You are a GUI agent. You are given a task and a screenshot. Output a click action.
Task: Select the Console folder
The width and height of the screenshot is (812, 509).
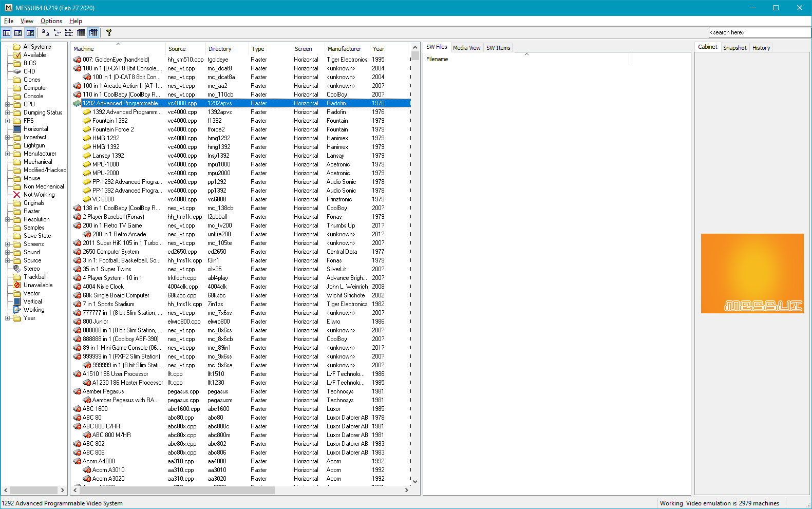28,96
